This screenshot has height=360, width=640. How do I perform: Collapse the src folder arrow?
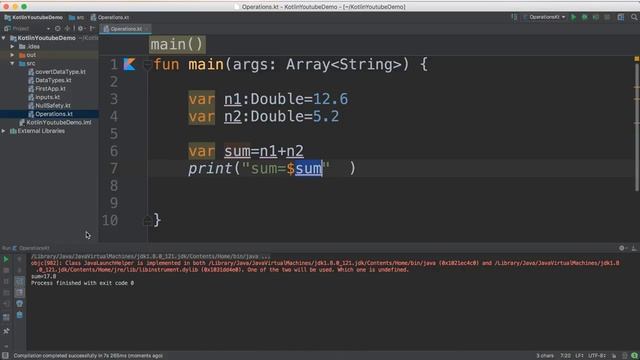(12, 63)
